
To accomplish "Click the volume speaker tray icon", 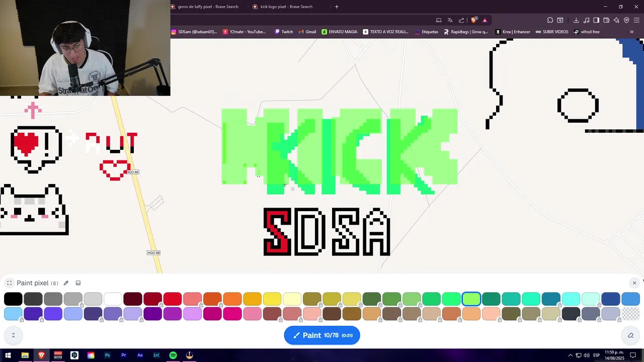I will 587,355.
